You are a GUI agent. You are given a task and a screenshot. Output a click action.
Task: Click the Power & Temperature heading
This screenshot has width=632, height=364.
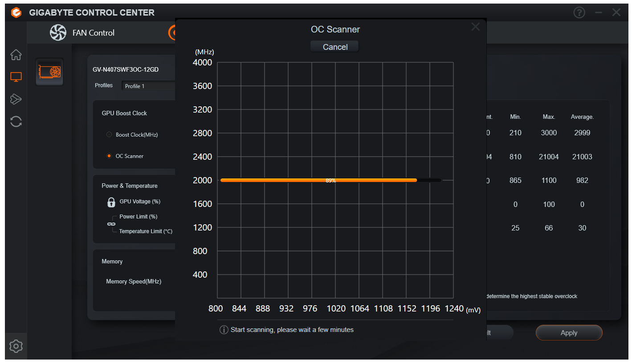(x=130, y=186)
